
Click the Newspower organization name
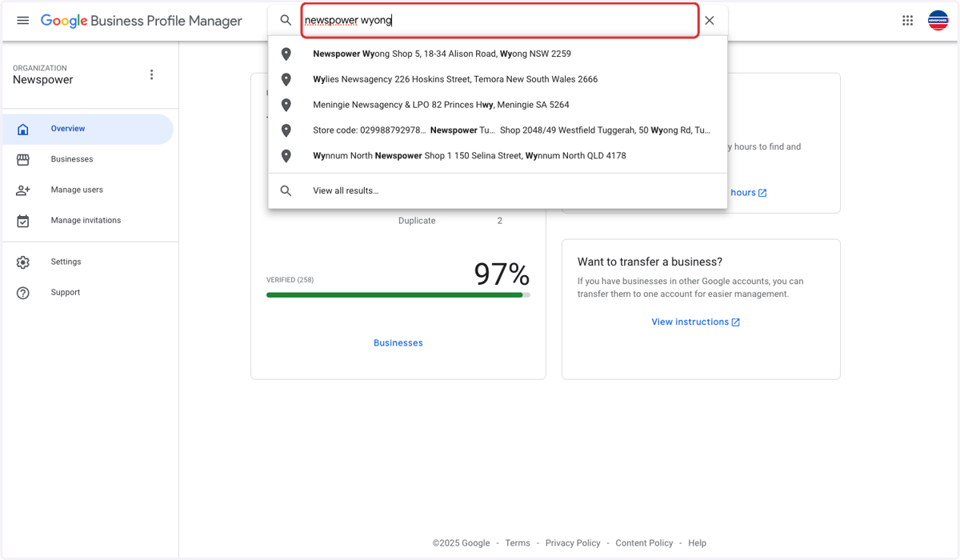(x=43, y=80)
